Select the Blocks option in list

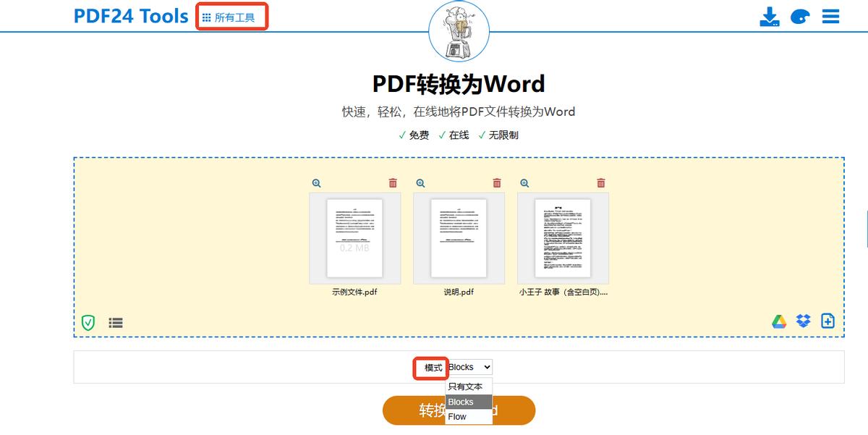(461, 402)
